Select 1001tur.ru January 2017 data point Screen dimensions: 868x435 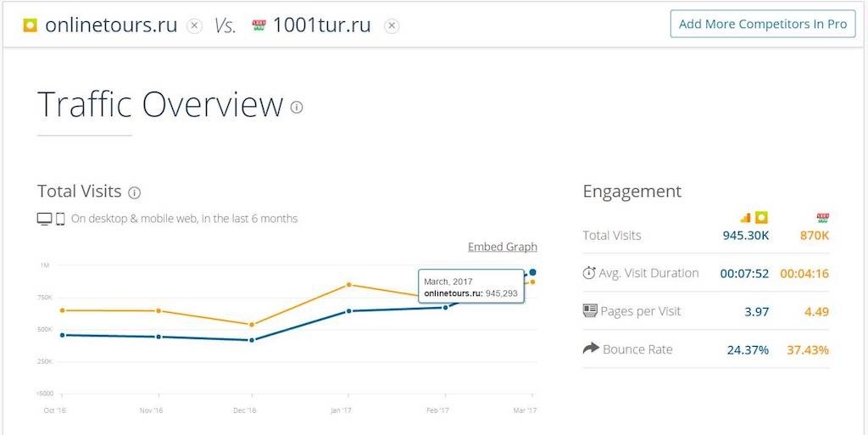pyautogui.click(x=348, y=284)
